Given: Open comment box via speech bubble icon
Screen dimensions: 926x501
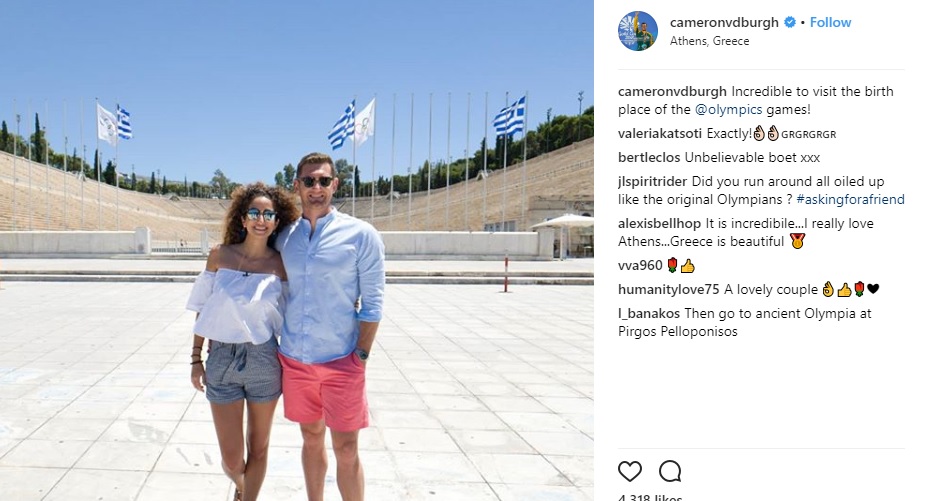Looking at the screenshot, I should (x=670, y=471).
